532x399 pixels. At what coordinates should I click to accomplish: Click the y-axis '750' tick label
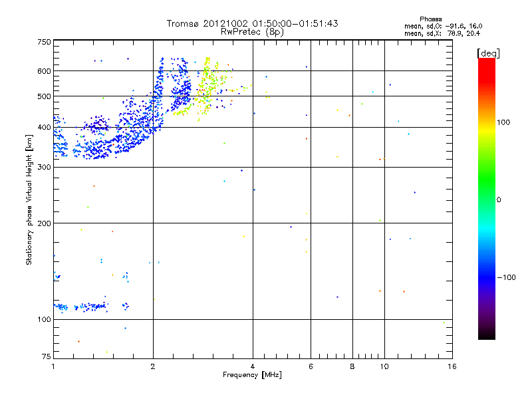(x=44, y=42)
